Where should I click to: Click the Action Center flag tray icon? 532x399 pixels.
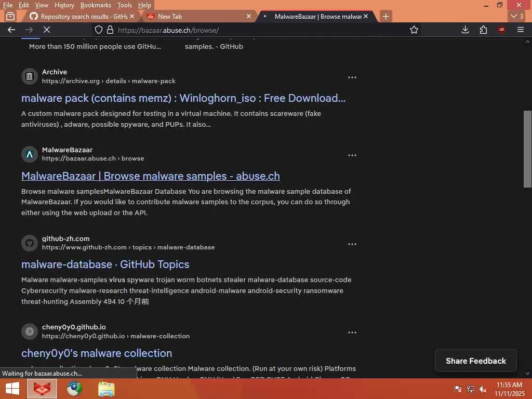458,389
